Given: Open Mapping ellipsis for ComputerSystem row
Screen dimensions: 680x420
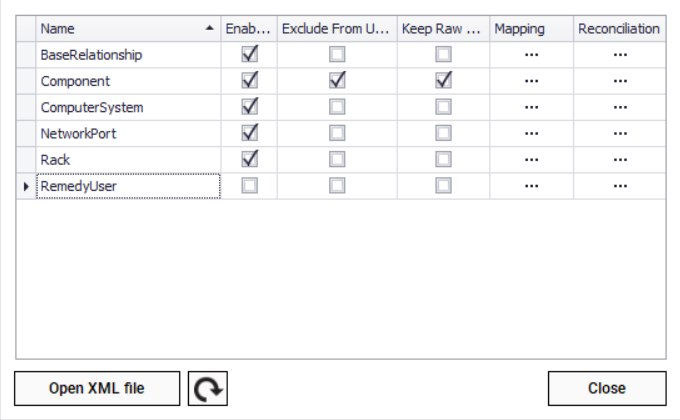Looking at the screenshot, I should click(532, 107).
